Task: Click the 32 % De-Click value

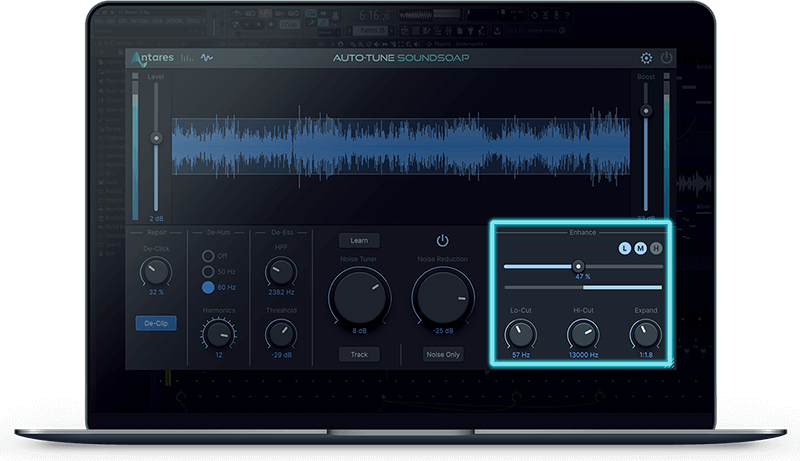Action: (156, 292)
